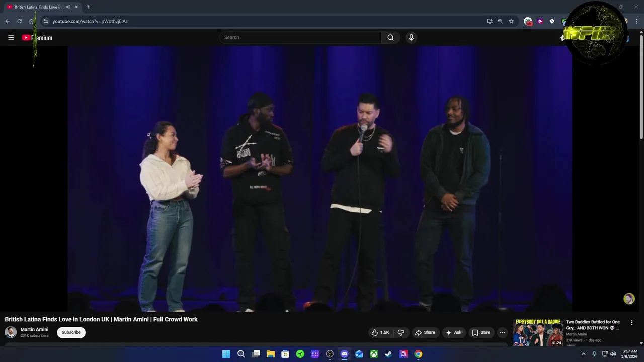This screenshot has height=362, width=644.
Task: Open network status tray icon
Action: (x=605, y=354)
